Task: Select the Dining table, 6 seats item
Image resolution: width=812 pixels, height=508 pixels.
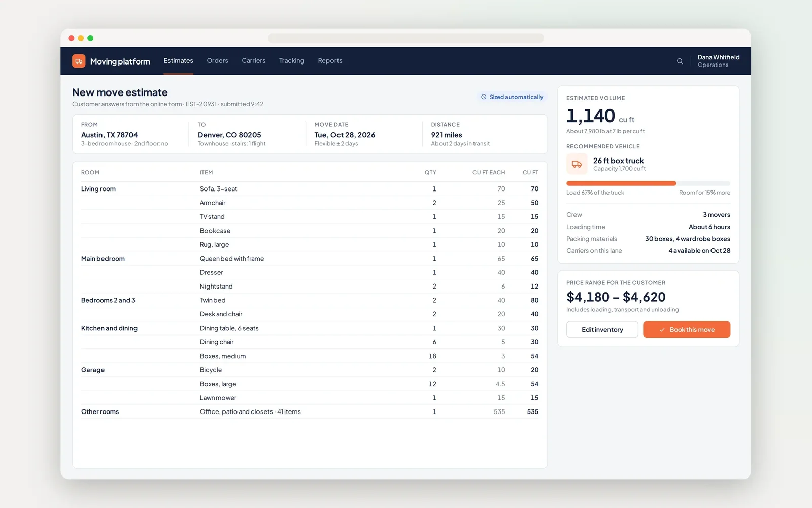Action: click(229, 328)
